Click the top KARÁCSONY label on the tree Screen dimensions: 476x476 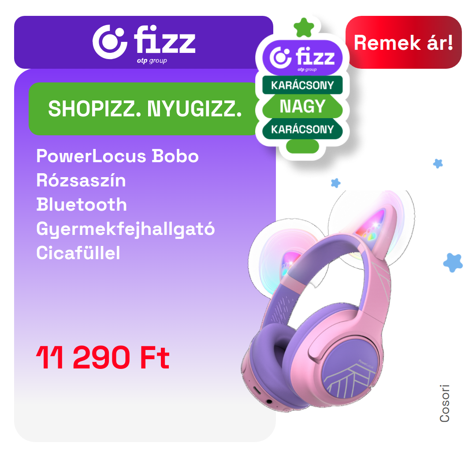[x=302, y=85]
